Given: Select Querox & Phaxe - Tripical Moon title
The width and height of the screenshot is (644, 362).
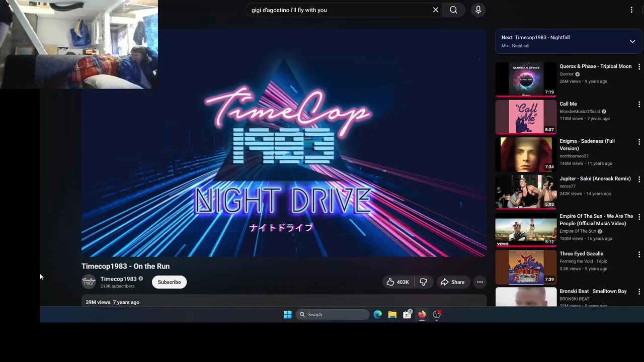Looking at the screenshot, I should click(x=595, y=66).
